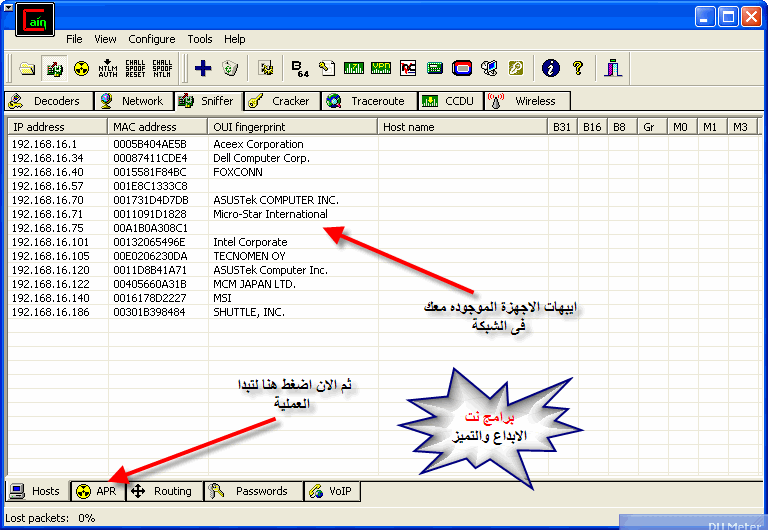Open the Configure menu
Screen dimensions: 768x530
click(x=152, y=39)
